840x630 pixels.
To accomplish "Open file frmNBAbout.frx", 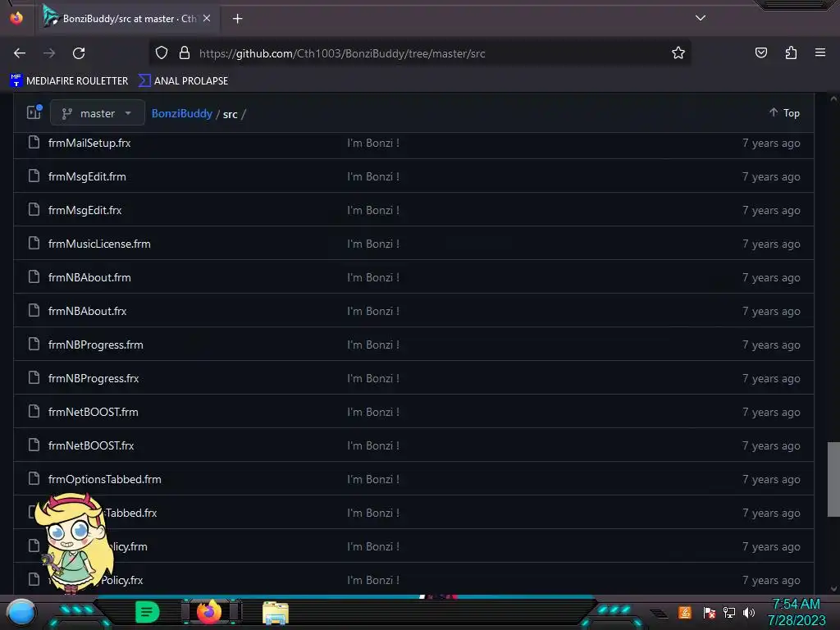I will point(87,311).
